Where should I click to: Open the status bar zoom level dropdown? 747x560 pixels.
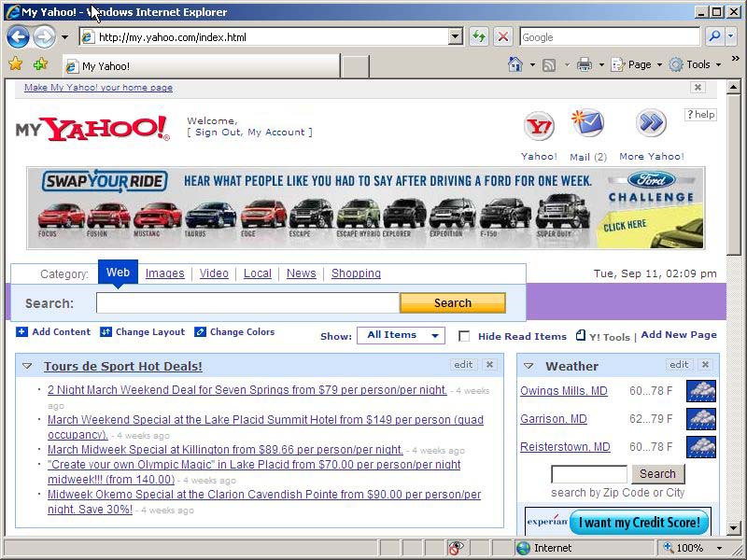click(x=719, y=548)
